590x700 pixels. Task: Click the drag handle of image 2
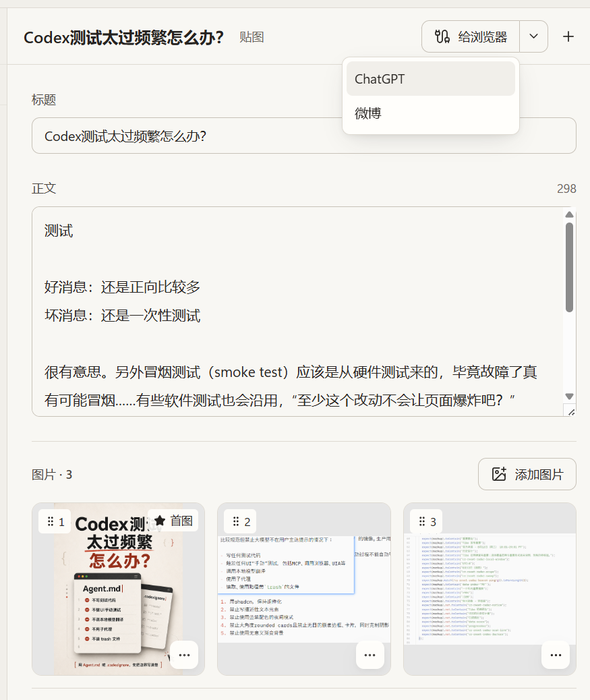(236, 521)
